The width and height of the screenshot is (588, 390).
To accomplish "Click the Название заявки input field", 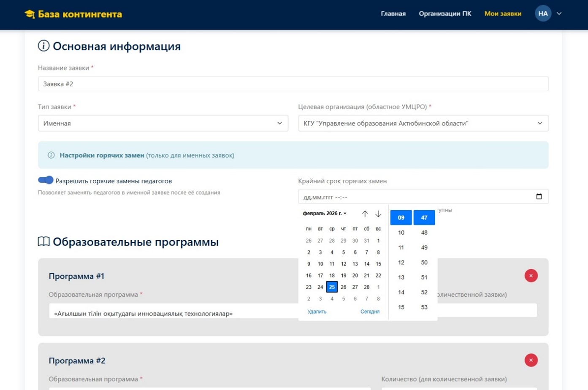I will click(x=293, y=84).
